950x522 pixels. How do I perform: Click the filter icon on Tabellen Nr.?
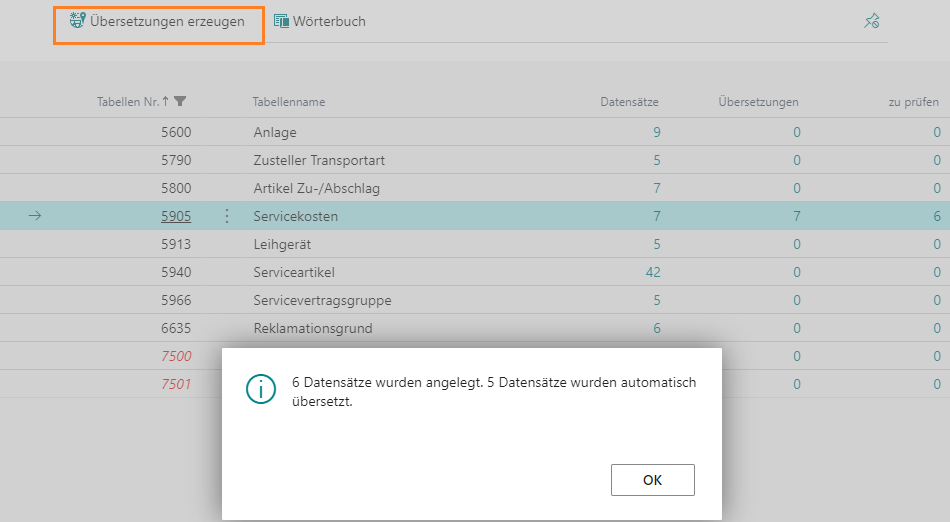tap(180, 101)
